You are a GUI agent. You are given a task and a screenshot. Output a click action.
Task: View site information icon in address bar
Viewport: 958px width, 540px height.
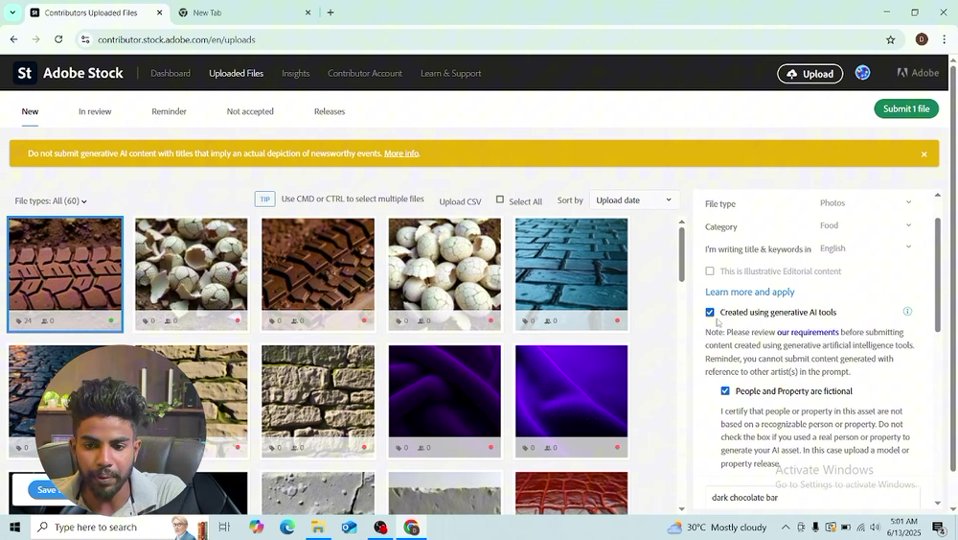click(85, 40)
